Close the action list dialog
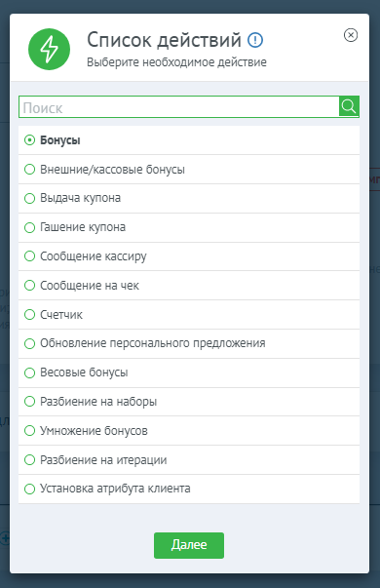The height and width of the screenshot is (588, 380). click(351, 35)
